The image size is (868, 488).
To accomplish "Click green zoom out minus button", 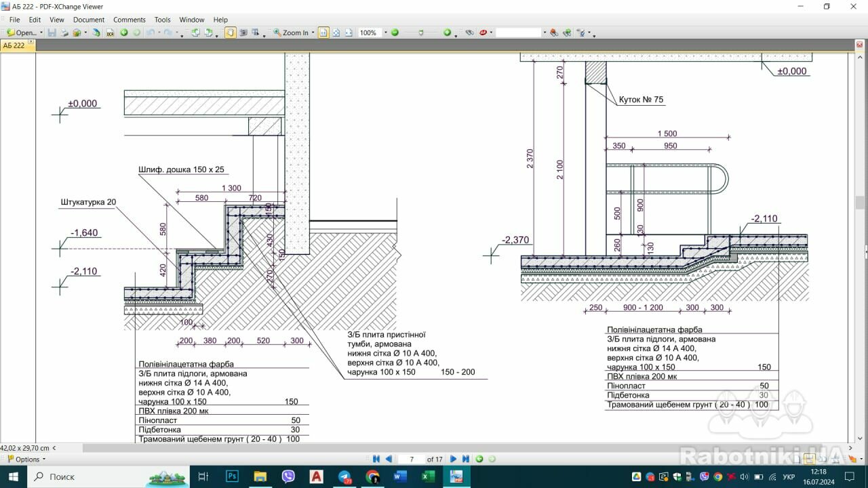I will click(x=395, y=33).
